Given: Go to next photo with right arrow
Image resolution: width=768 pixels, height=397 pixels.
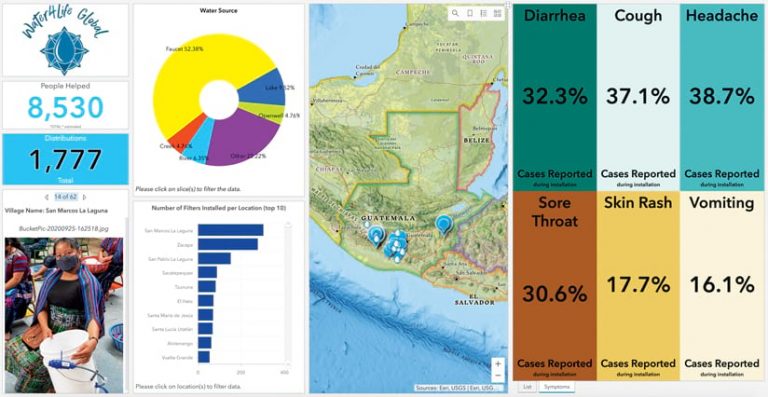Looking at the screenshot, I should point(84,197).
